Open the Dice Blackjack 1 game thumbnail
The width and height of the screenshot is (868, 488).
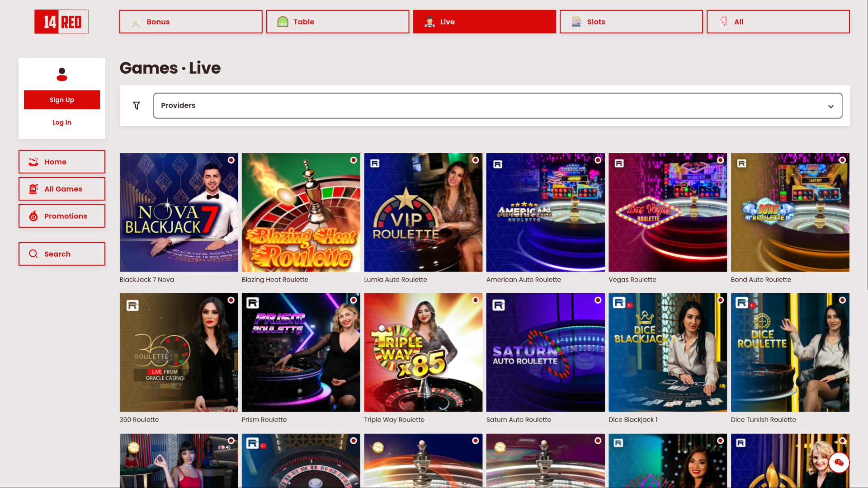point(668,352)
